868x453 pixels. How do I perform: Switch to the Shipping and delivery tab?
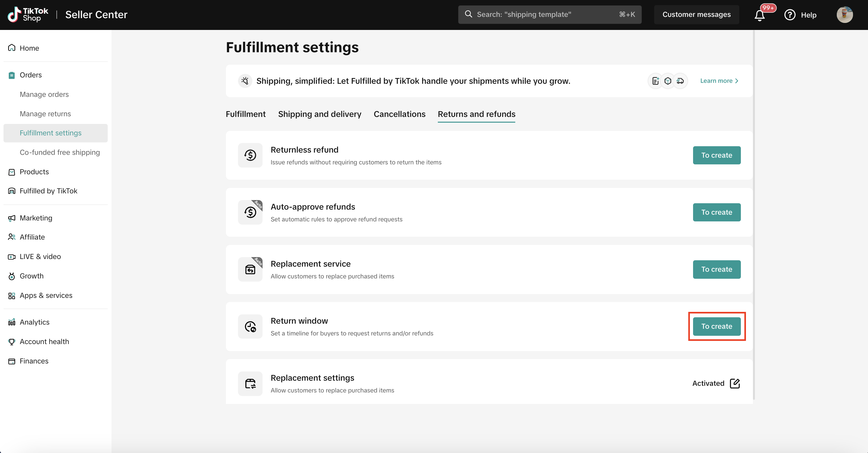click(x=319, y=114)
